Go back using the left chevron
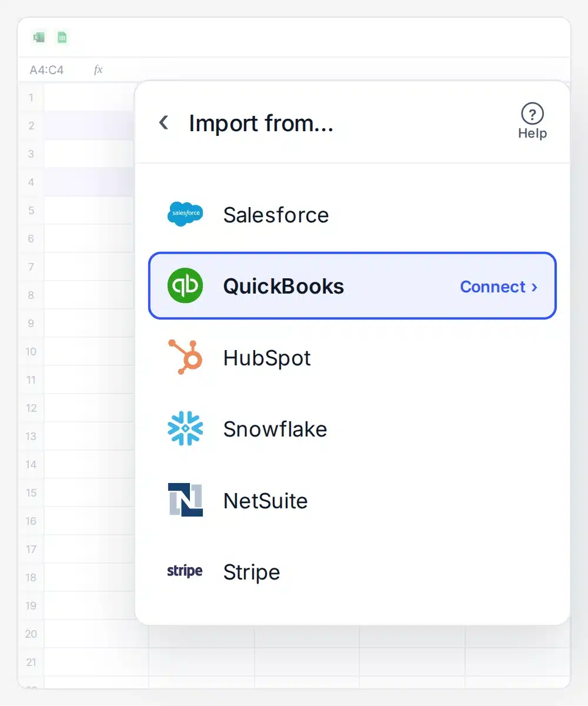 tap(164, 123)
